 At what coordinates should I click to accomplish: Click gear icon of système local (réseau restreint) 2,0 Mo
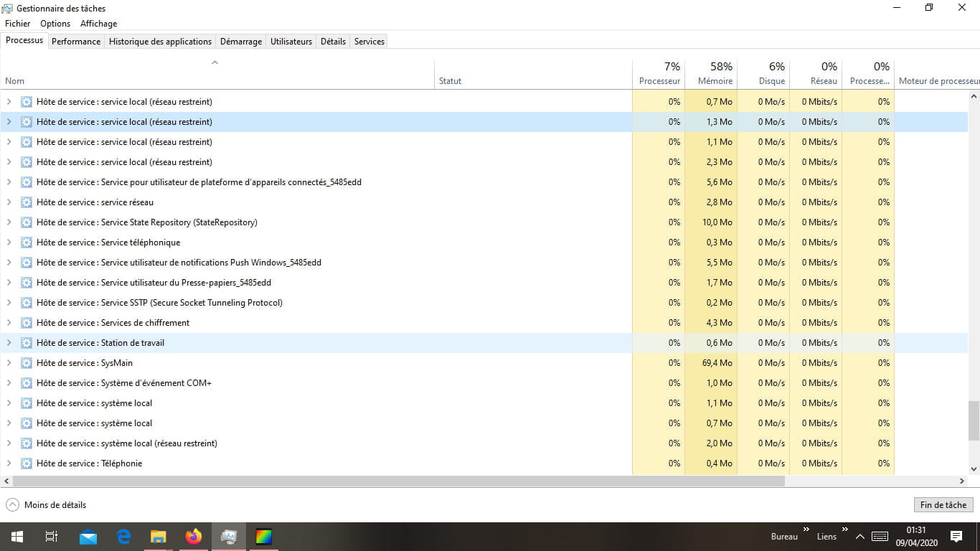(x=27, y=443)
